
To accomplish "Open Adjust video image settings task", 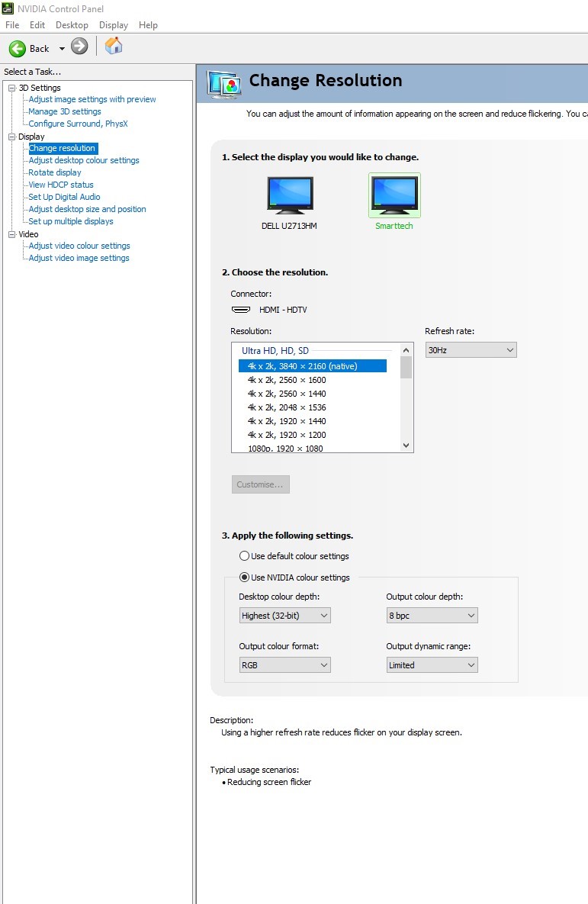I will (x=79, y=258).
